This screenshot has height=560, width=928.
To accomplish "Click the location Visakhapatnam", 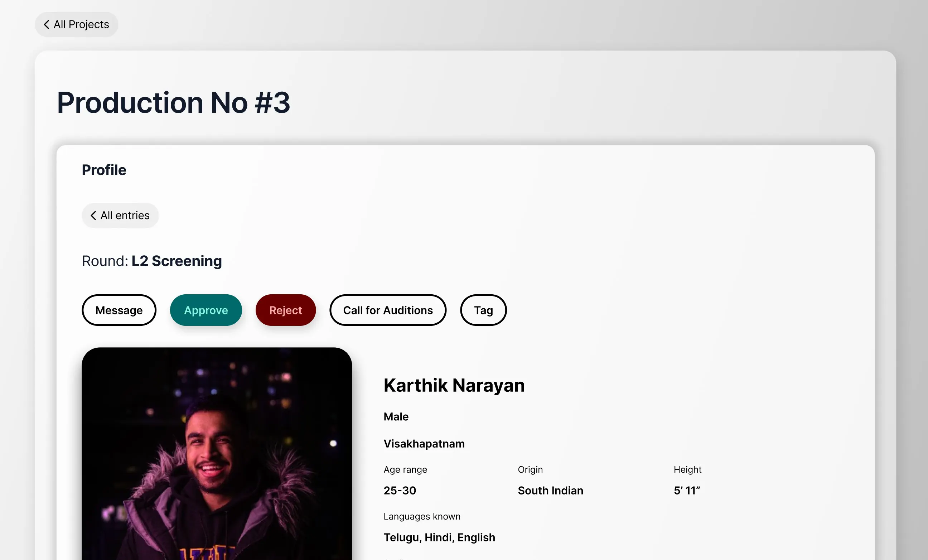I will 424,444.
